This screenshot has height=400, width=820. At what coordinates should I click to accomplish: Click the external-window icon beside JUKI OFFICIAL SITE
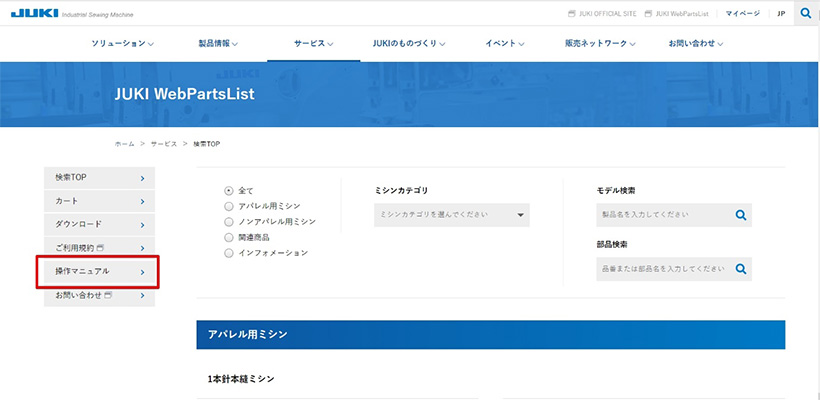(x=572, y=14)
